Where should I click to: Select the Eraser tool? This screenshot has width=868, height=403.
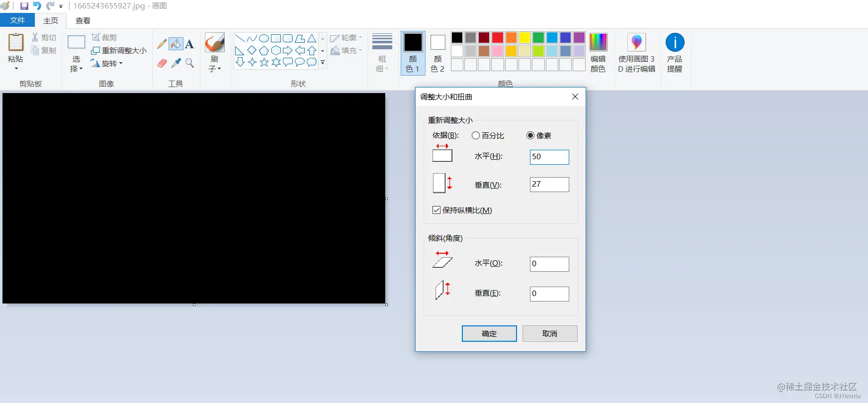pyautogui.click(x=162, y=63)
